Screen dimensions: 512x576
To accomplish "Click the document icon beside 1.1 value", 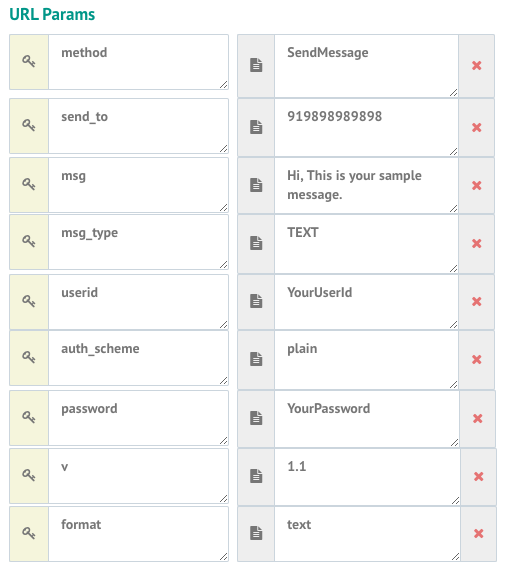I will [x=256, y=476].
